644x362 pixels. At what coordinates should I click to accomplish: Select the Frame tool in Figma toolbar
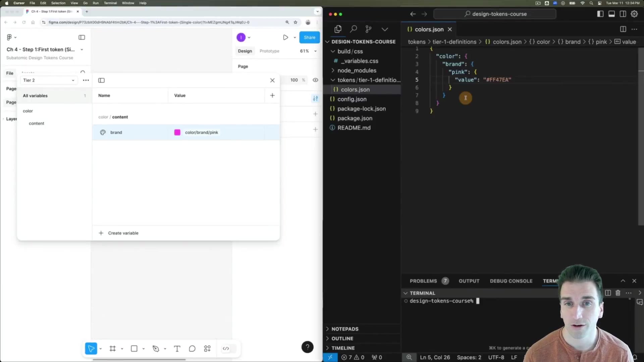(x=113, y=349)
